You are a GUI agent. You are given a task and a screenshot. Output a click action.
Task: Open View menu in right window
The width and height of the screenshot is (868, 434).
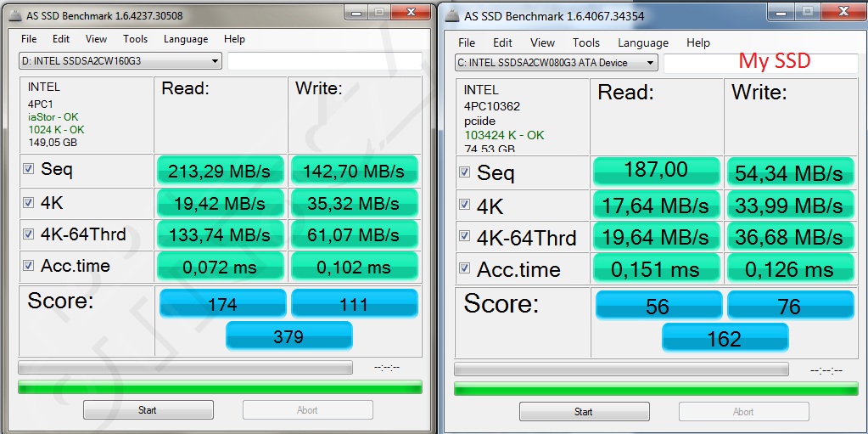point(542,42)
